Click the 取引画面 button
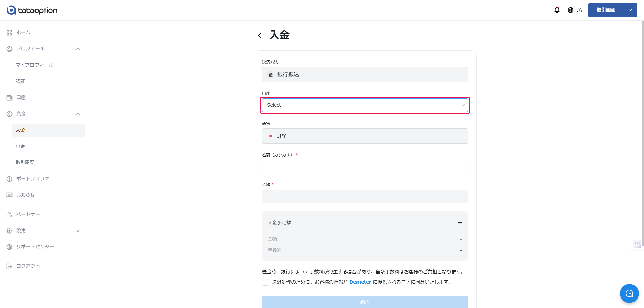The height and width of the screenshot is (308, 644). (x=606, y=10)
